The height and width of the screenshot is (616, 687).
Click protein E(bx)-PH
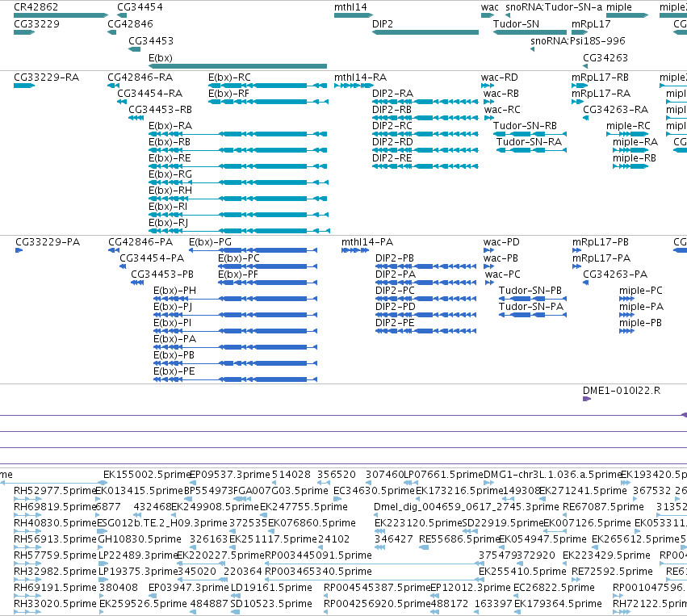click(x=235, y=299)
